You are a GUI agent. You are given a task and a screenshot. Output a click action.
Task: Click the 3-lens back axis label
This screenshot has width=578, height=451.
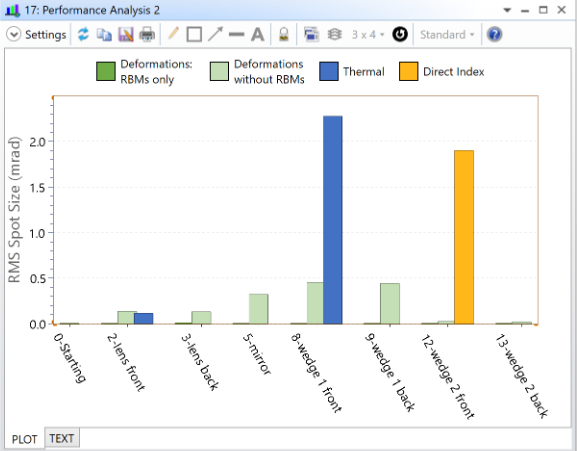click(200, 362)
